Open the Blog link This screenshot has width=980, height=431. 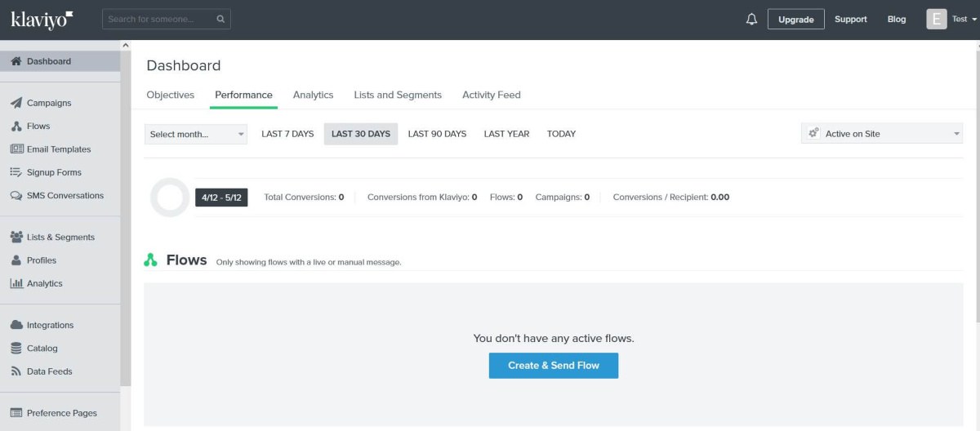(897, 19)
